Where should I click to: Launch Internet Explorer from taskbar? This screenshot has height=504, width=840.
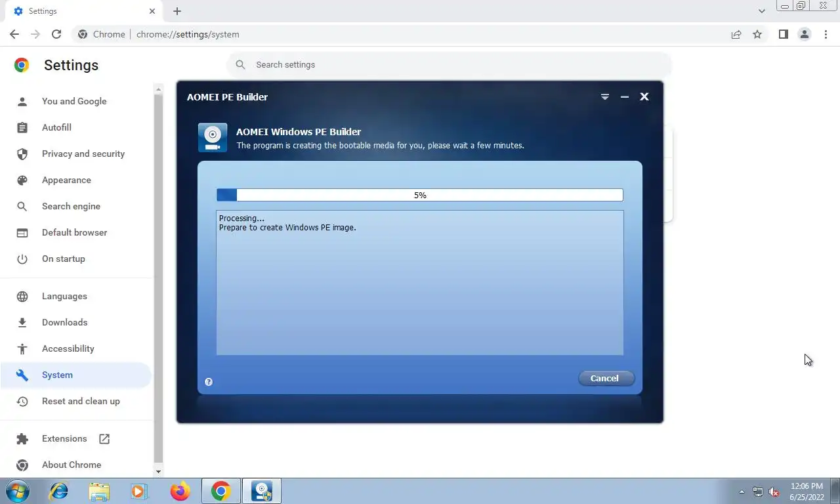59,491
